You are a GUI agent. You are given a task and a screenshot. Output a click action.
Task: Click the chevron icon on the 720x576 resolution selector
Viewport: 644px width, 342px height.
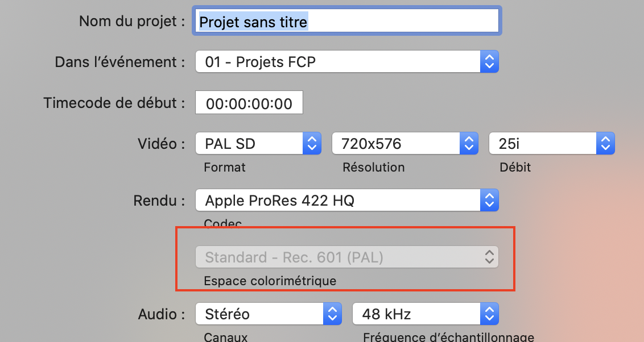pyautogui.click(x=468, y=143)
